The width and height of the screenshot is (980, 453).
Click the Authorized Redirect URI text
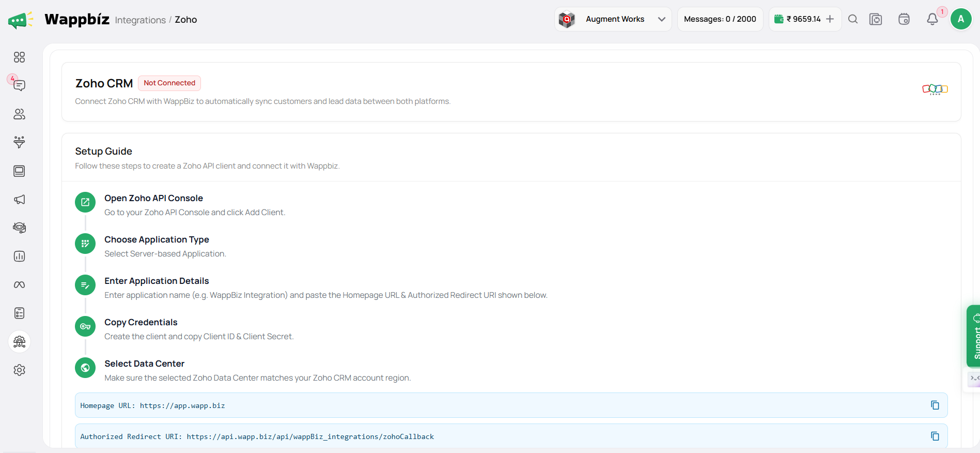pyautogui.click(x=257, y=437)
